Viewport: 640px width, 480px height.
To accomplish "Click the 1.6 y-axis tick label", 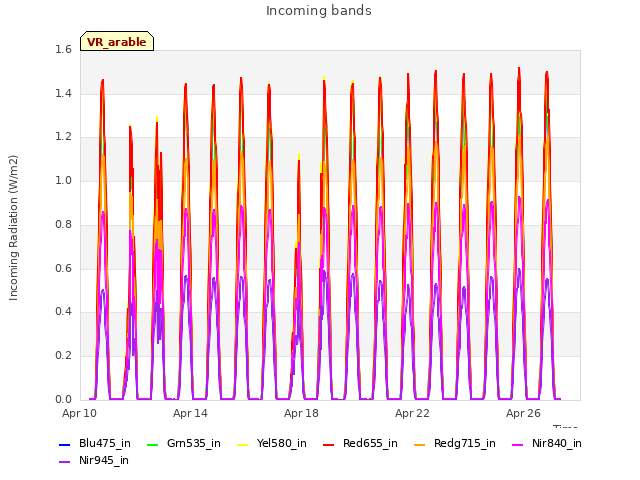I will (63, 50).
